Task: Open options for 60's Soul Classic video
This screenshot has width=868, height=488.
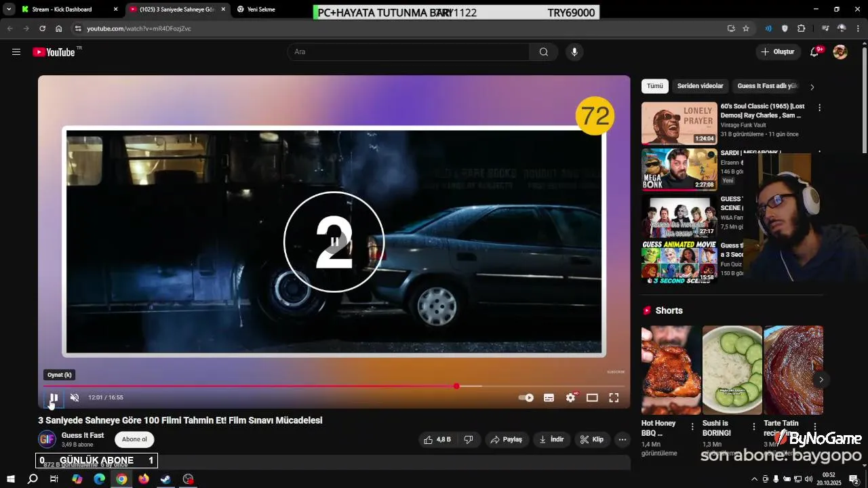Action: pos(819,108)
